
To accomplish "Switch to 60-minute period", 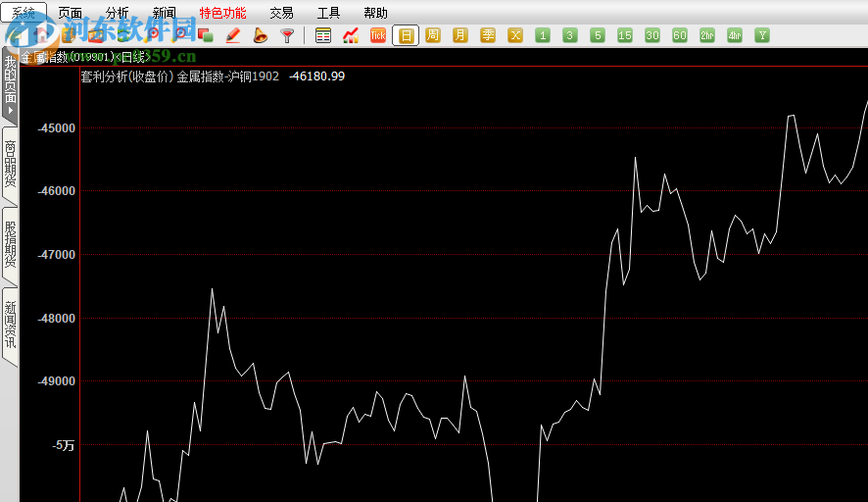I will pos(679,35).
